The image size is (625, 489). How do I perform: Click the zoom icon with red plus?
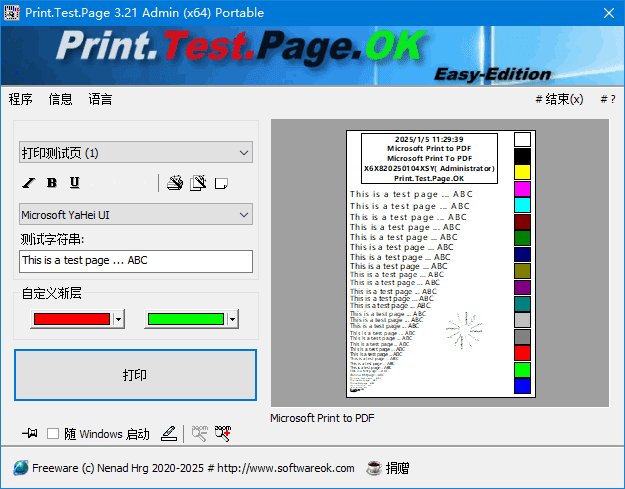coord(222,433)
